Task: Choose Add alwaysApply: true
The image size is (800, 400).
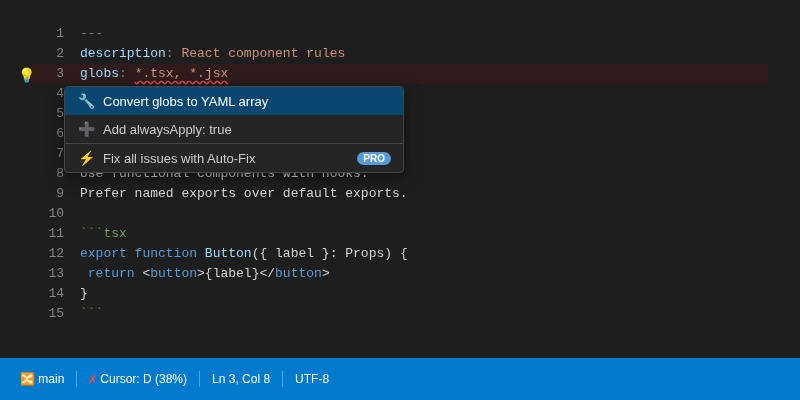Action: (x=167, y=129)
